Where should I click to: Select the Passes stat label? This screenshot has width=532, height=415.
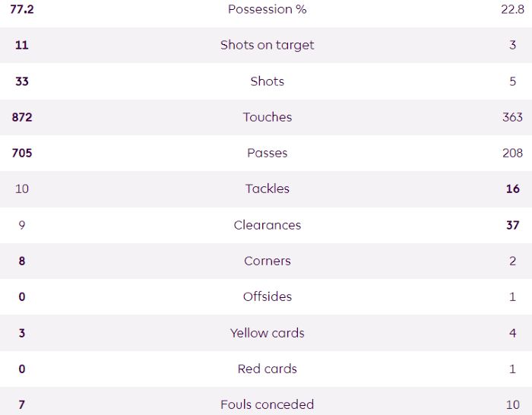point(267,153)
